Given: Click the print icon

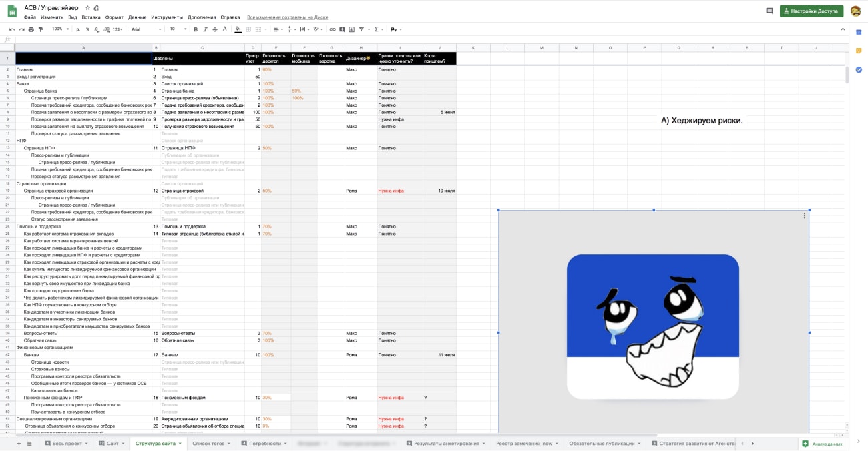Looking at the screenshot, I should point(31,29).
